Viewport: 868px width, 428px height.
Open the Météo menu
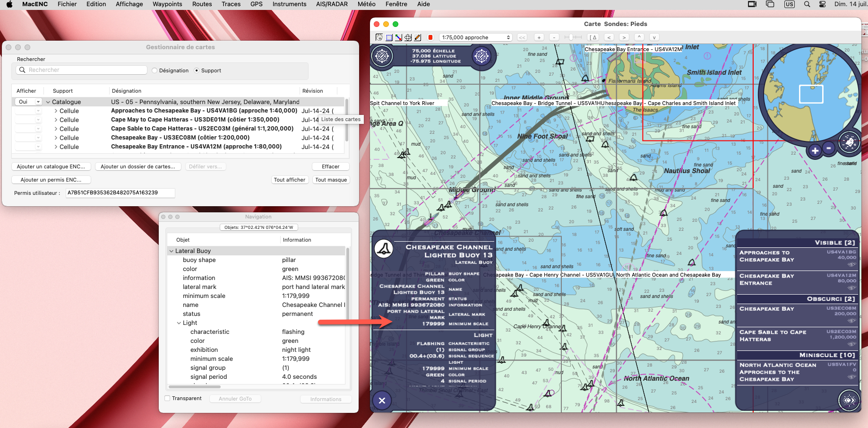coord(367,4)
